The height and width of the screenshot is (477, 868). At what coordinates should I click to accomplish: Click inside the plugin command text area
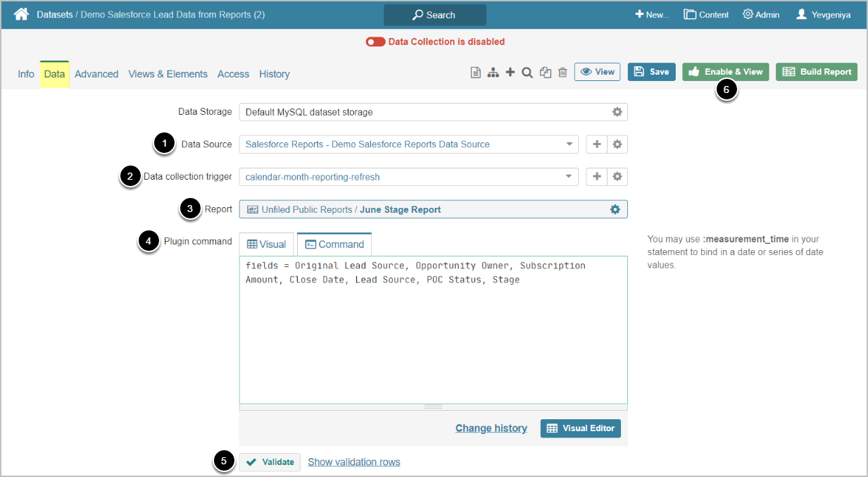[x=433, y=338]
